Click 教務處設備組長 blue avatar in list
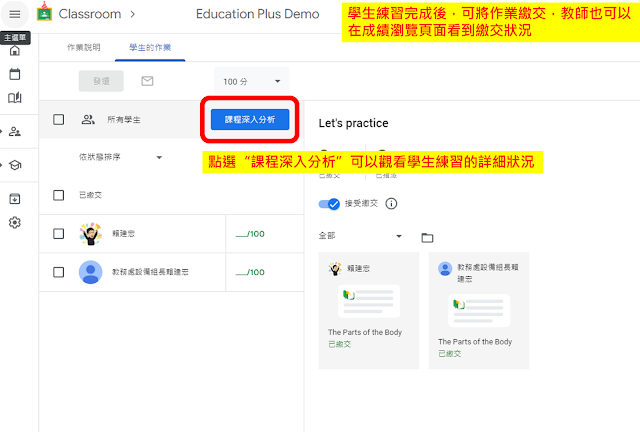640x432 pixels. tap(91, 272)
